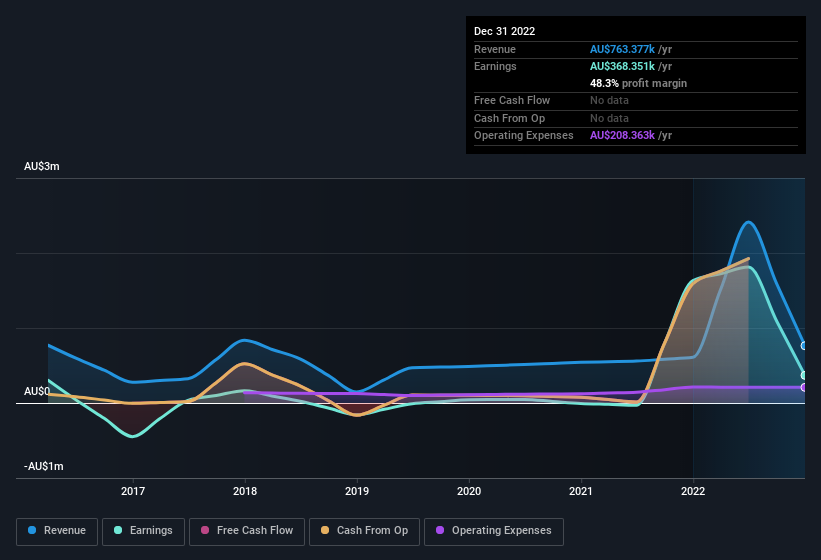The width and height of the screenshot is (821, 560).
Task: Select the Earnings data point marker at Dec 2022
Action: pos(804,375)
